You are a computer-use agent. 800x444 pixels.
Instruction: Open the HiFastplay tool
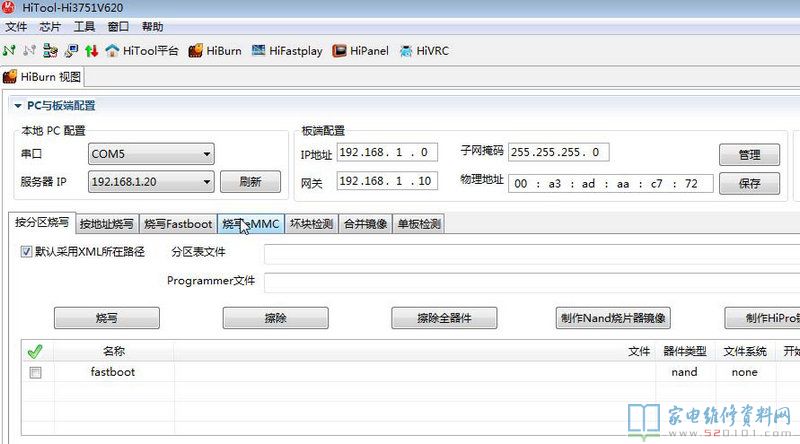coord(287,50)
